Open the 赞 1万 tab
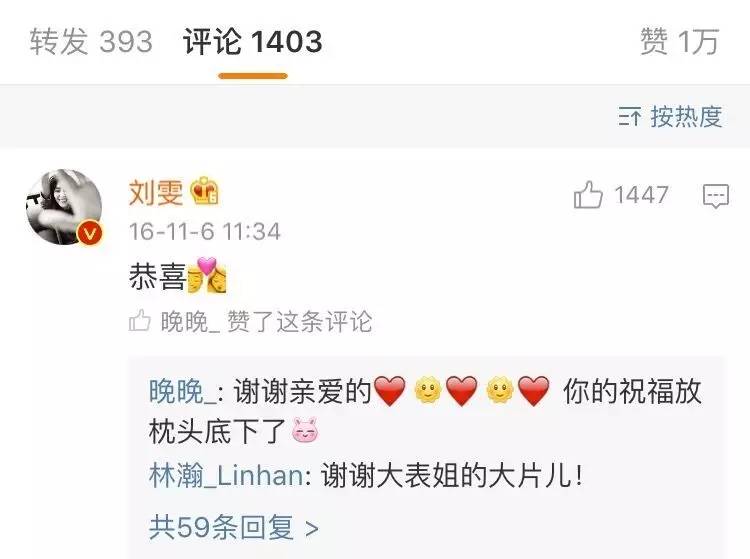Screen dimensions: 750x559 [x=680, y=41]
